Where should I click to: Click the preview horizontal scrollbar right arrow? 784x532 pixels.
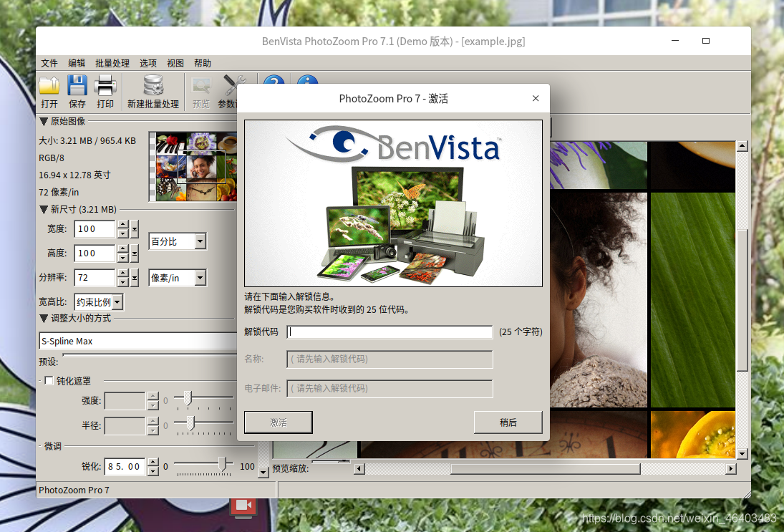click(731, 468)
